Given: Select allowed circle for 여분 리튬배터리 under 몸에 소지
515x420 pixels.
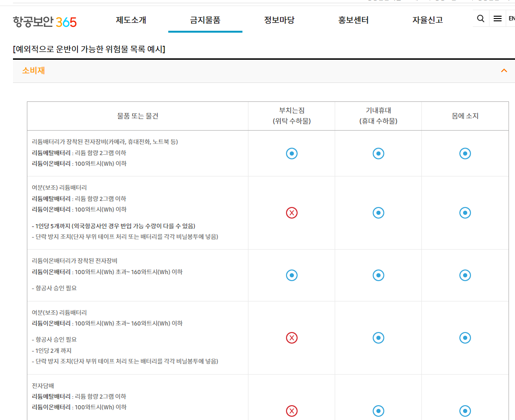Looking at the screenshot, I should click(465, 213).
